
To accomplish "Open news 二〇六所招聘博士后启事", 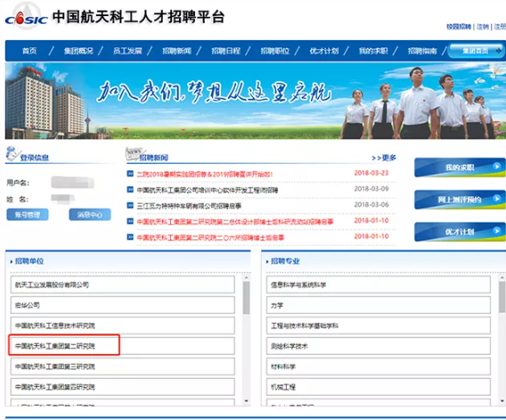I will coord(210,238).
